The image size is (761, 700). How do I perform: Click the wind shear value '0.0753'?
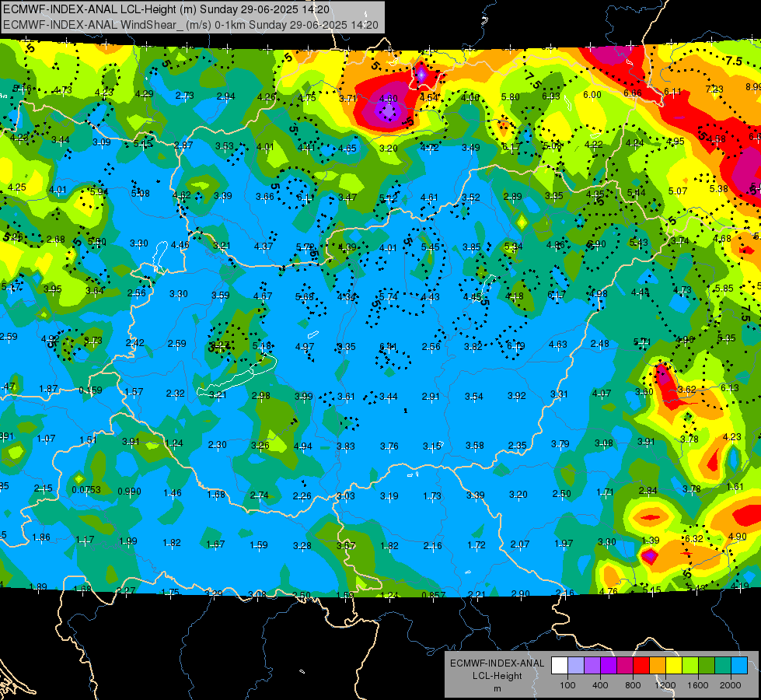86,490
